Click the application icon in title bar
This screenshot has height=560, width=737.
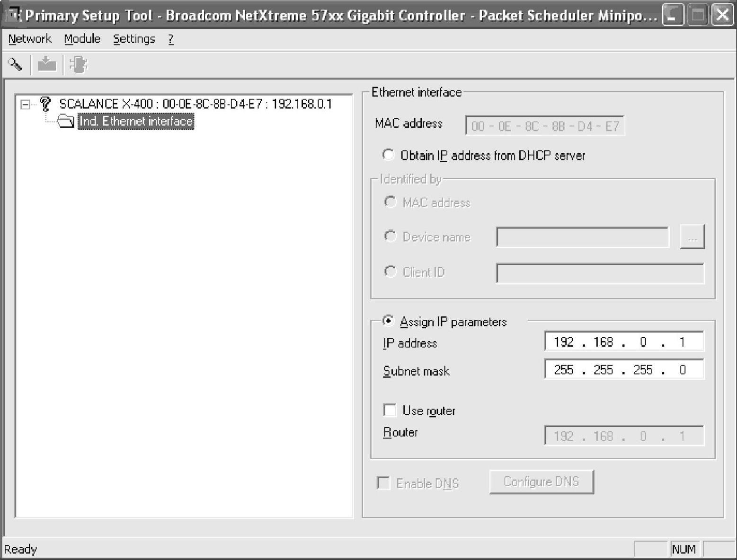pyautogui.click(x=12, y=15)
